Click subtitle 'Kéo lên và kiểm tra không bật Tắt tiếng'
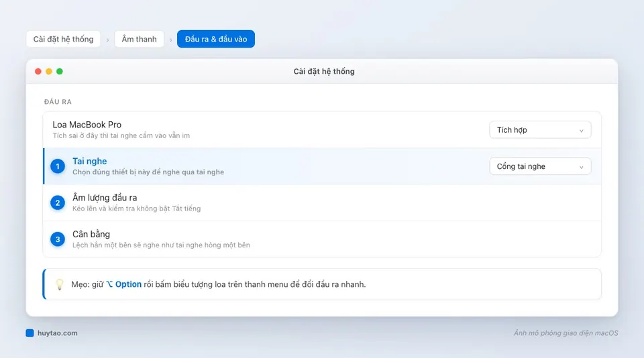This screenshot has height=358, width=644. [x=137, y=208]
